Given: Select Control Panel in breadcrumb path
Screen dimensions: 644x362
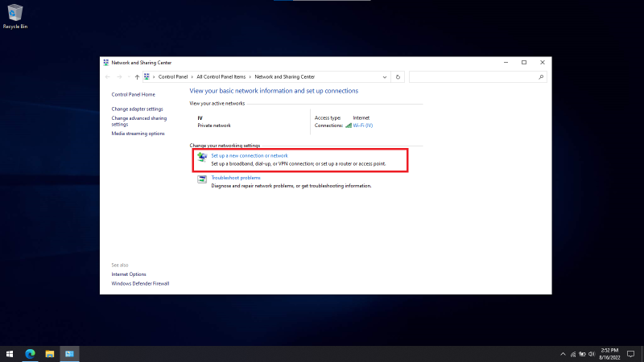Looking at the screenshot, I should [x=173, y=77].
